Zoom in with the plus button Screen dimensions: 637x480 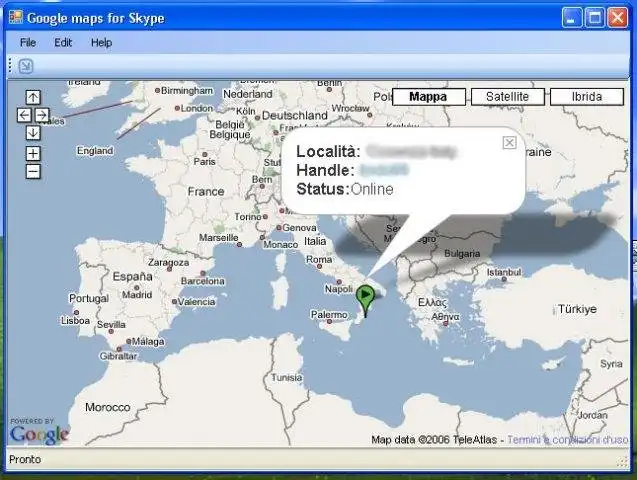[x=33, y=154]
